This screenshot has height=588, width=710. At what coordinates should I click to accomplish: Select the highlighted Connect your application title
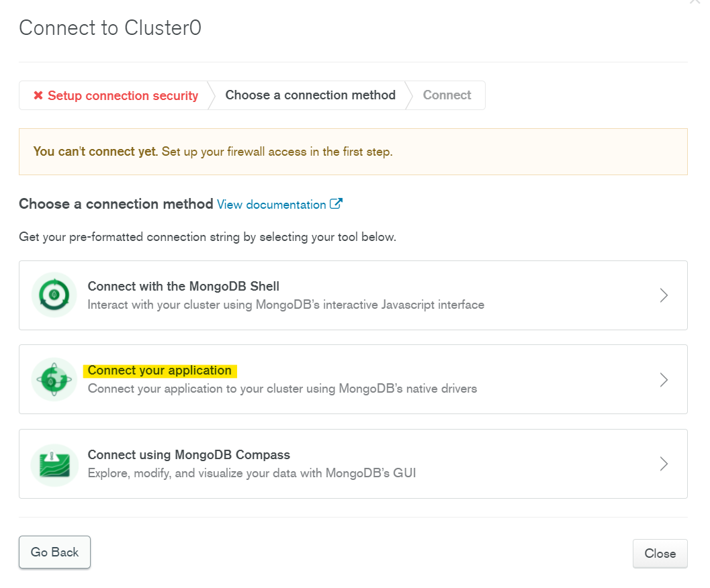tap(159, 371)
